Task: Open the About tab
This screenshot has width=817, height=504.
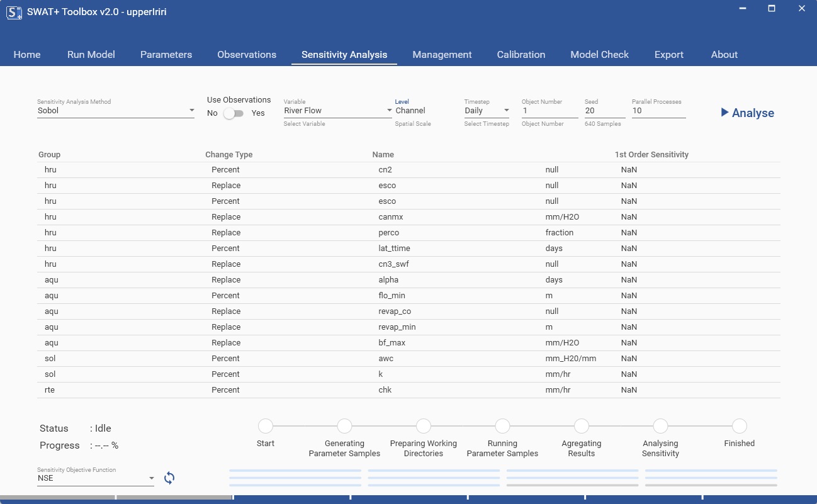Action: [724, 55]
